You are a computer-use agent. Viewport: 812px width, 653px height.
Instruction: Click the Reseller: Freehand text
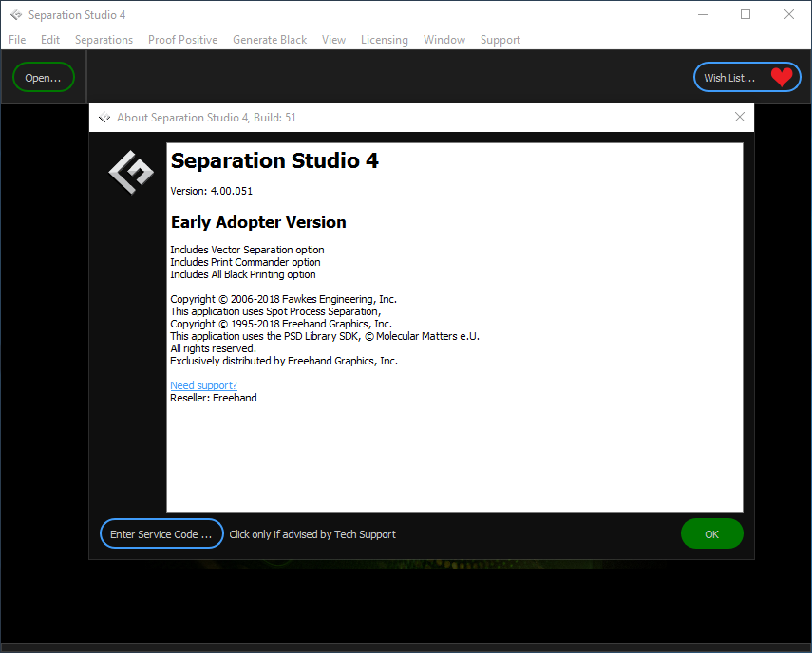point(214,398)
